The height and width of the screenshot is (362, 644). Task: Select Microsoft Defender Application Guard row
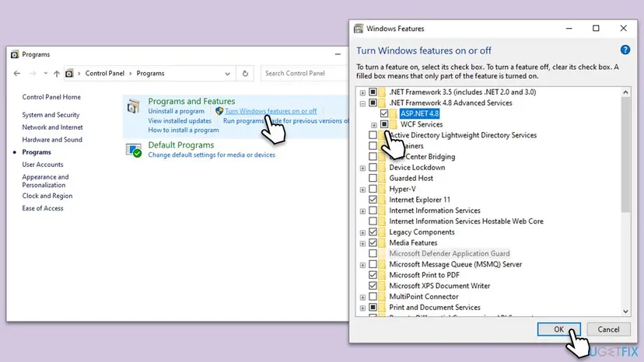(x=450, y=254)
